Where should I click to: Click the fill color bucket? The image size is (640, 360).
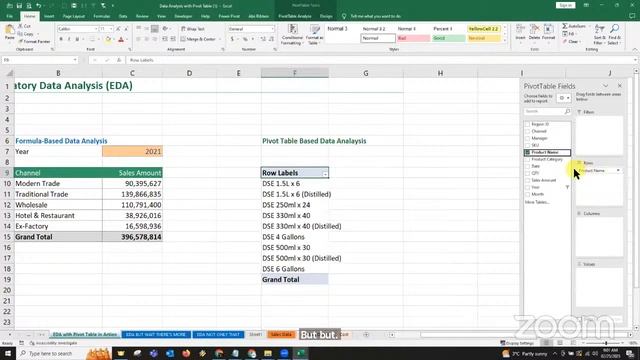(108, 40)
